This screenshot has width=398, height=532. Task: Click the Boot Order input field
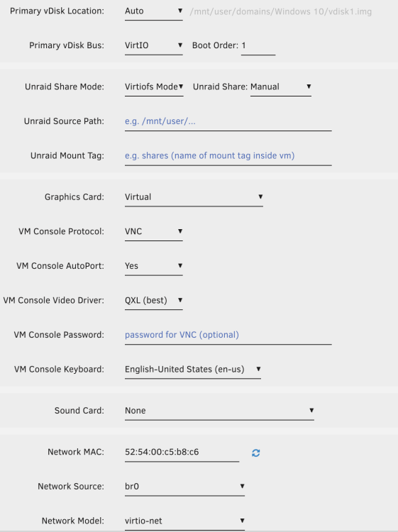pyautogui.click(x=258, y=46)
